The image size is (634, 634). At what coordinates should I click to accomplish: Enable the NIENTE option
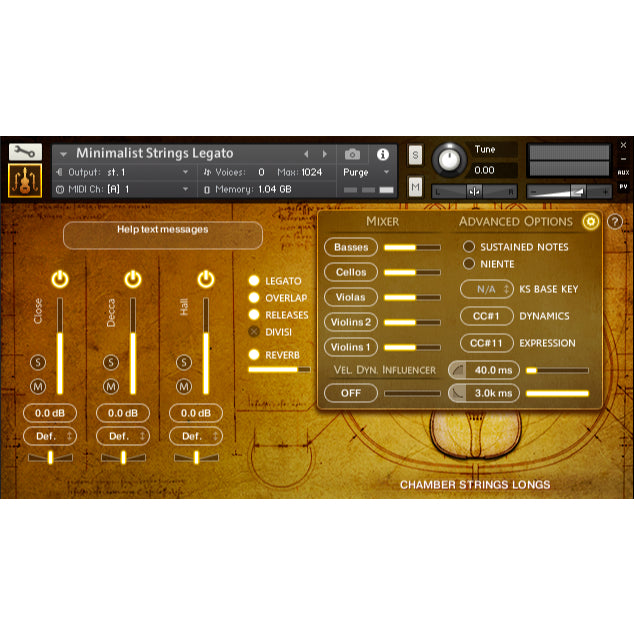pyautogui.click(x=469, y=264)
